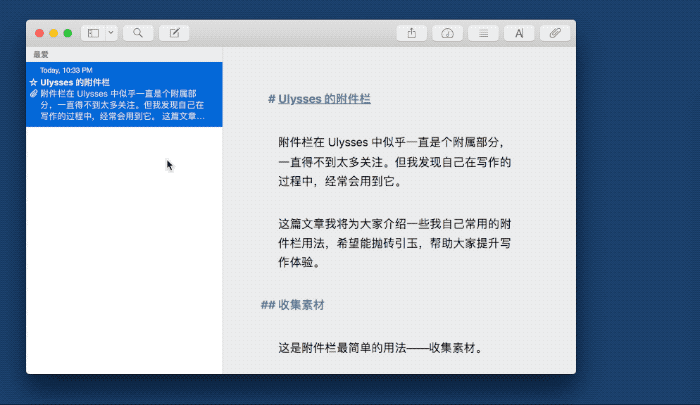Click the yellow minimize window button
Screen dimensions: 700x405
pos(54,33)
